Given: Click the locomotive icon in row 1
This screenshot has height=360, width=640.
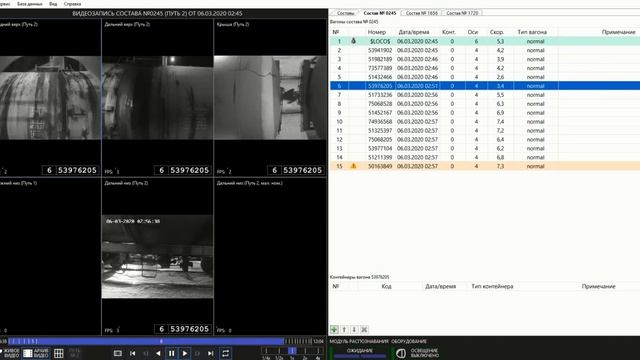Looking at the screenshot, I should (x=353, y=41).
